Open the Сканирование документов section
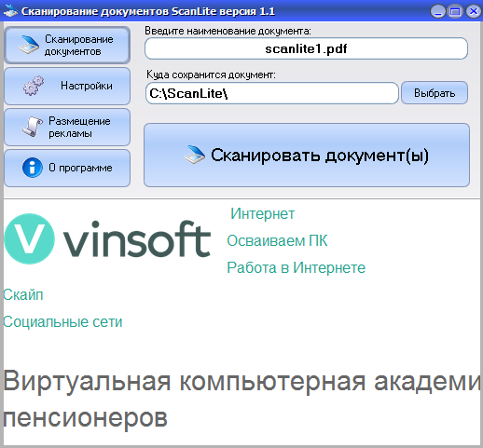 67,46
